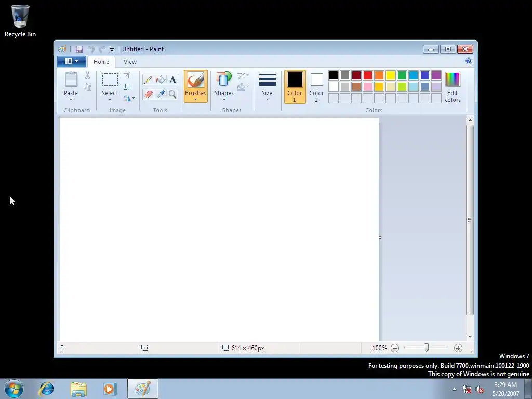Switch to the Home ribbon tab
This screenshot has width=532, height=399.
[x=101, y=62]
